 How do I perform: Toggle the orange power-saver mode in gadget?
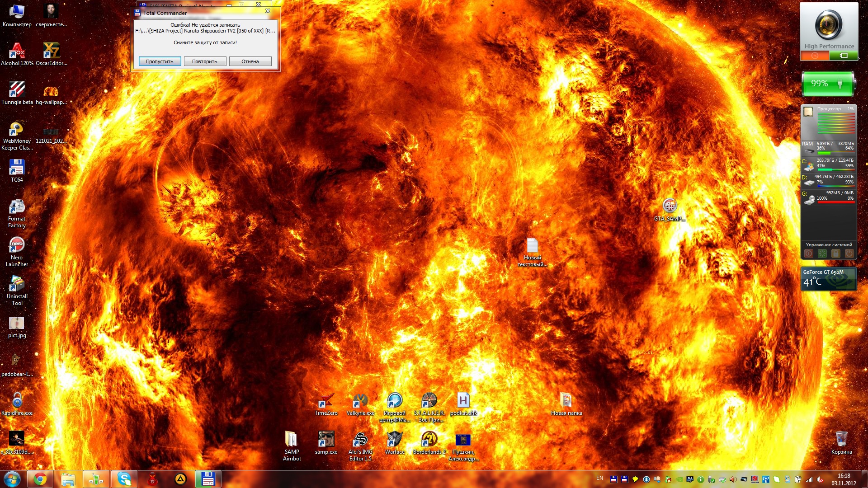(x=815, y=56)
